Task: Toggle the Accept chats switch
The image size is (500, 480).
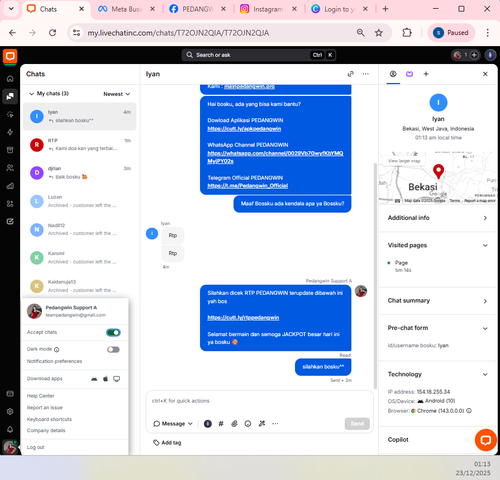Action: [x=113, y=332]
